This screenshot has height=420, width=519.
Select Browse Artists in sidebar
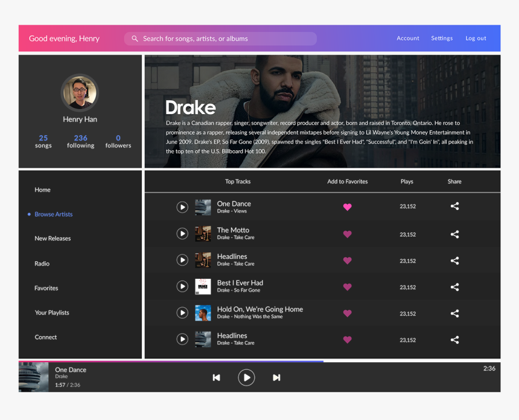(53, 214)
